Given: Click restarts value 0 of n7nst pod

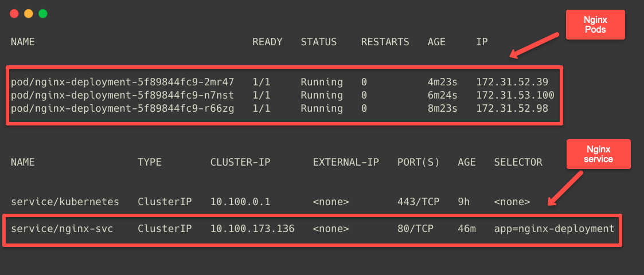Looking at the screenshot, I should (x=364, y=95).
